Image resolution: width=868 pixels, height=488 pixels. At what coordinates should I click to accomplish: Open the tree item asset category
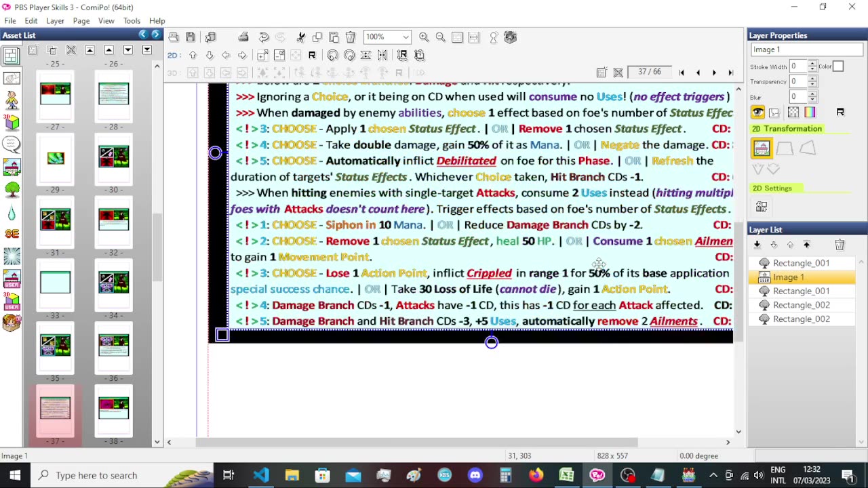tap(12, 189)
